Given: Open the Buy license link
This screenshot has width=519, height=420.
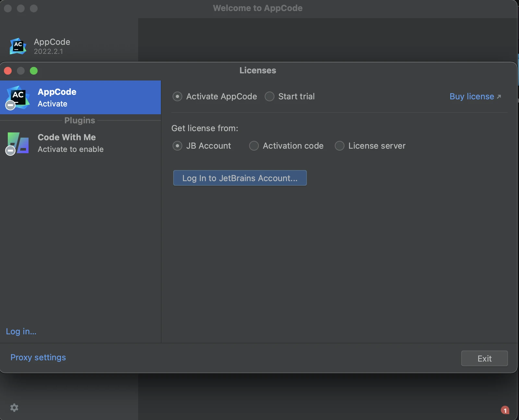Looking at the screenshot, I should (x=475, y=96).
